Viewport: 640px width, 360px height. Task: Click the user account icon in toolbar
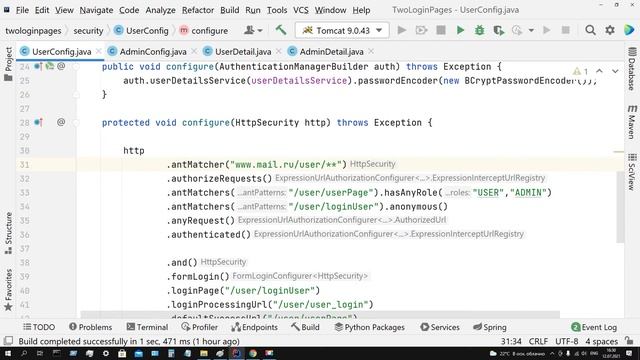(x=253, y=30)
